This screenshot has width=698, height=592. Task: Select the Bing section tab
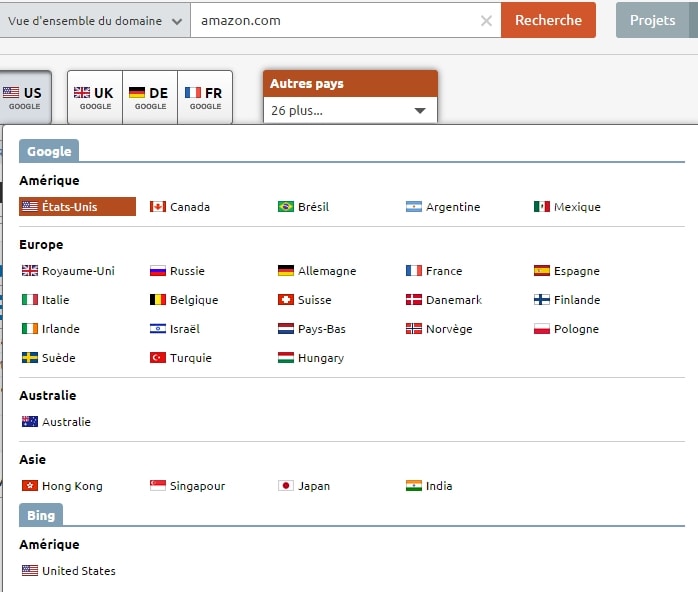[x=41, y=515]
